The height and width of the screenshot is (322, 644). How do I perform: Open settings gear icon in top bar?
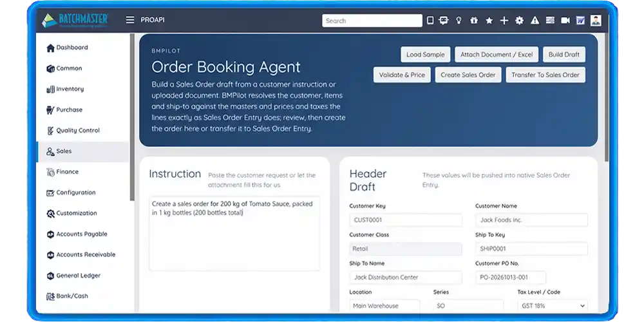pyautogui.click(x=519, y=20)
